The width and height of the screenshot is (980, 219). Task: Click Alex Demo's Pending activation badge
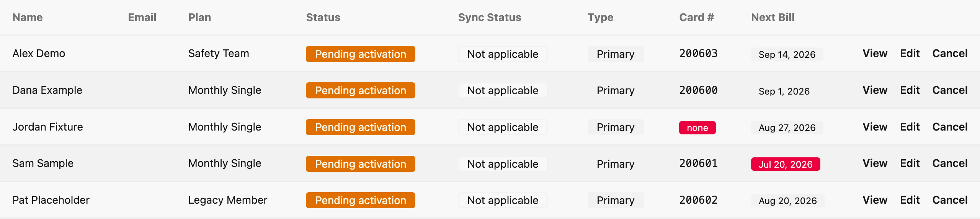tap(361, 54)
